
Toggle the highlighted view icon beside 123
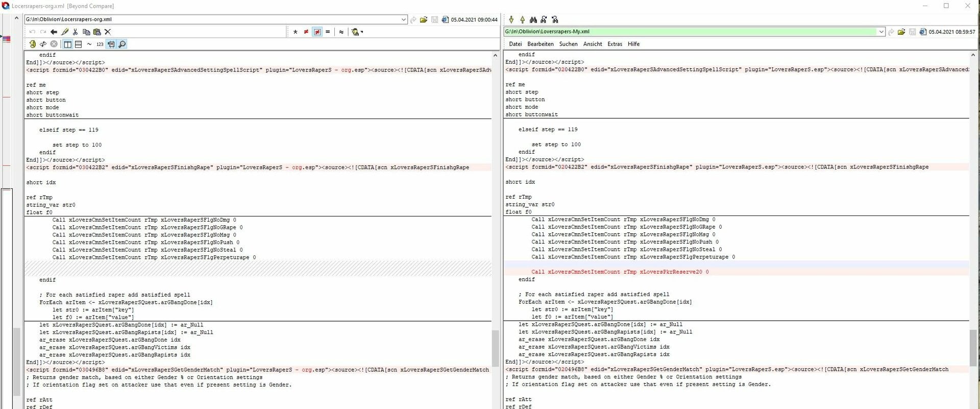[x=111, y=44]
